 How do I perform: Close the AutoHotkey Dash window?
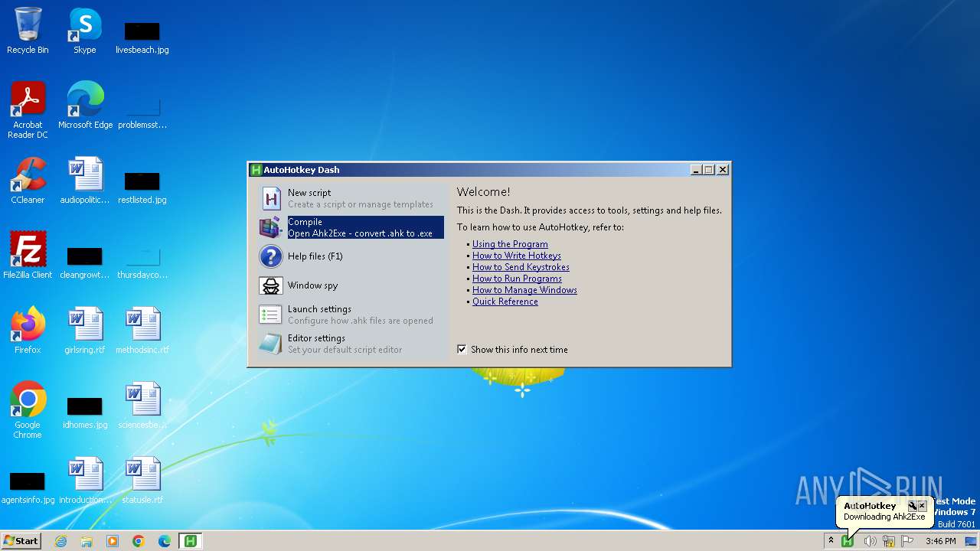pyautogui.click(x=722, y=170)
